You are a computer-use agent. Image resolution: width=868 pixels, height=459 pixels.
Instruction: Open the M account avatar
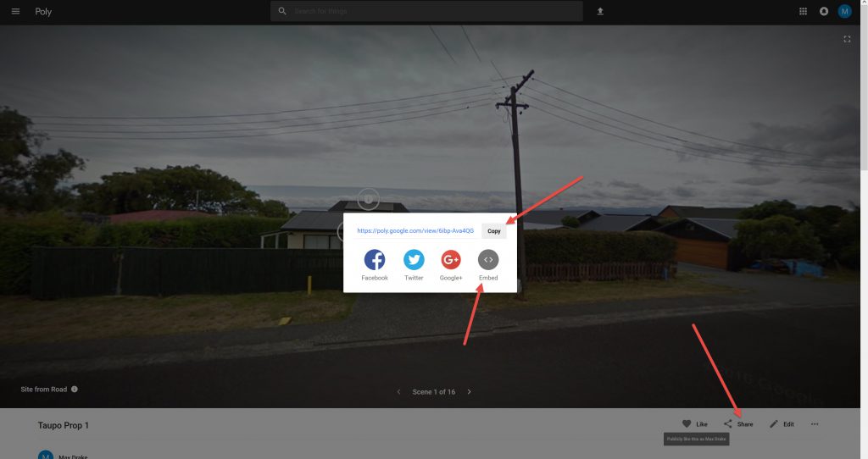point(844,11)
